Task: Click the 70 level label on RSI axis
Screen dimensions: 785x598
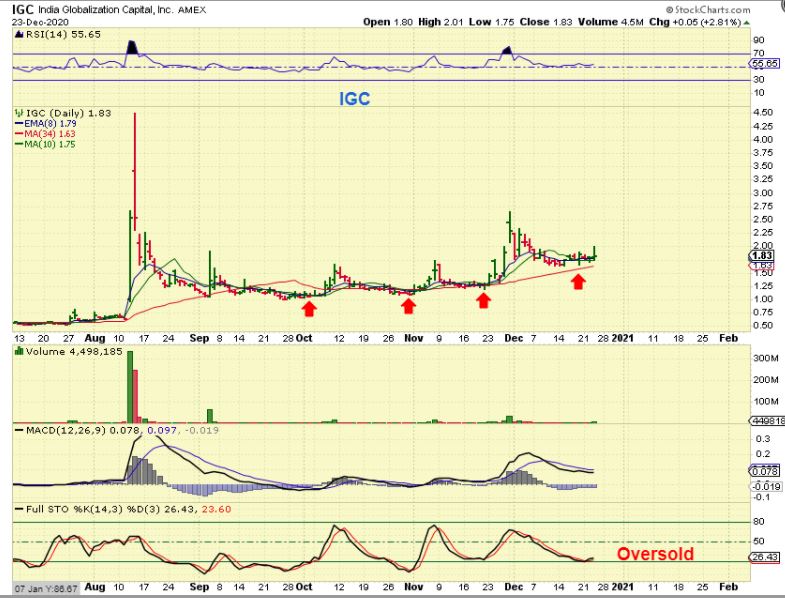Action: click(x=759, y=53)
